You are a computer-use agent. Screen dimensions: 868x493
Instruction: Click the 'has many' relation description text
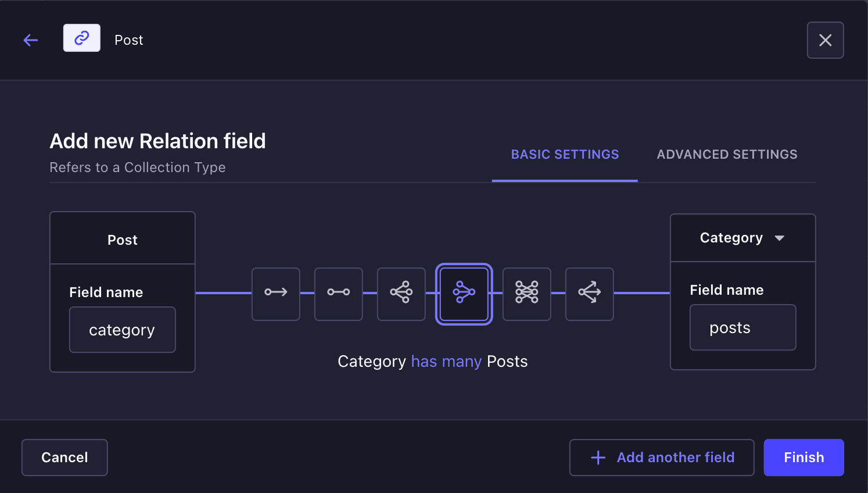click(x=446, y=362)
